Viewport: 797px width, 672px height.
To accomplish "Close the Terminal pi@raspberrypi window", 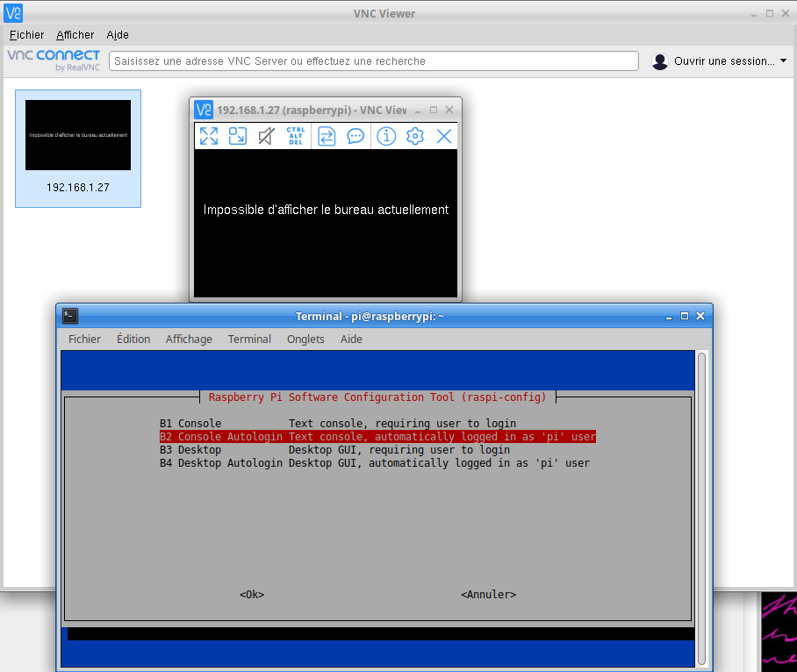I will click(x=700, y=316).
